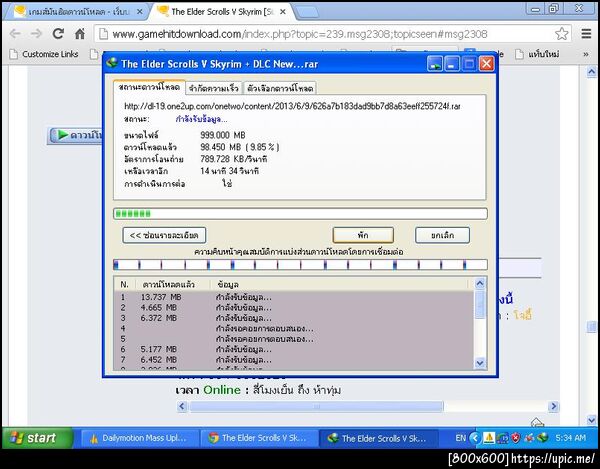Select connection row 2 with 4.665 MB
Viewport: 600px width, 469px height.
pyautogui.click(x=293, y=308)
